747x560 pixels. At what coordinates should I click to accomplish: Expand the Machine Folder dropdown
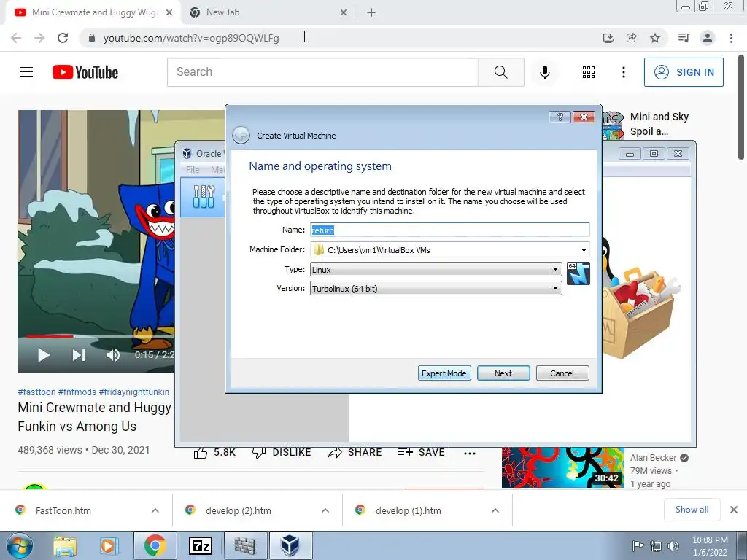tap(584, 250)
